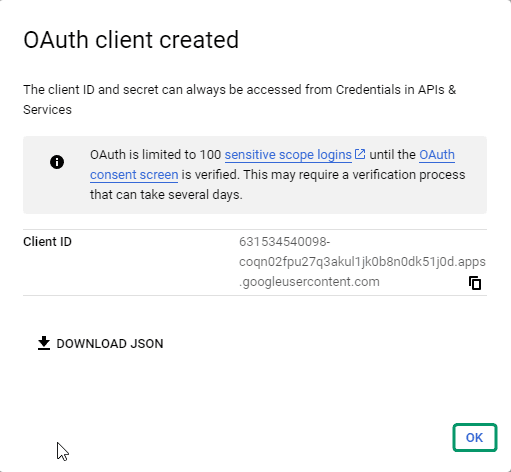Click the external-link icon after sensitive scope logins

360,154
